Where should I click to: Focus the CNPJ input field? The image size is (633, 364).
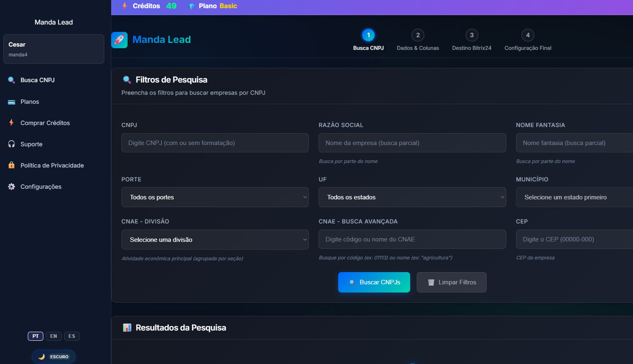pyautogui.click(x=215, y=143)
